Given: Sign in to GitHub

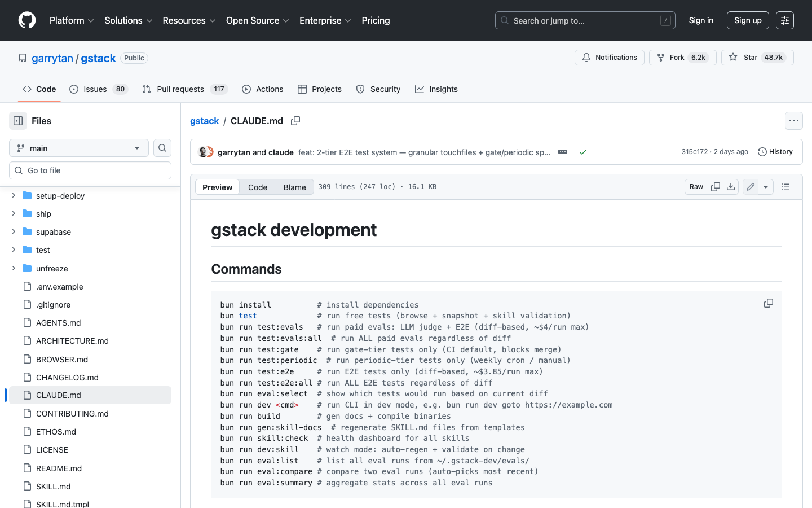Looking at the screenshot, I should (x=701, y=20).
